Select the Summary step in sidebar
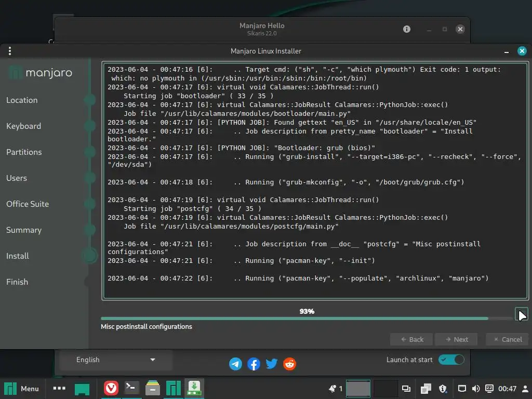The width and height of the screenshot is (532, 399). pos(24,230)
